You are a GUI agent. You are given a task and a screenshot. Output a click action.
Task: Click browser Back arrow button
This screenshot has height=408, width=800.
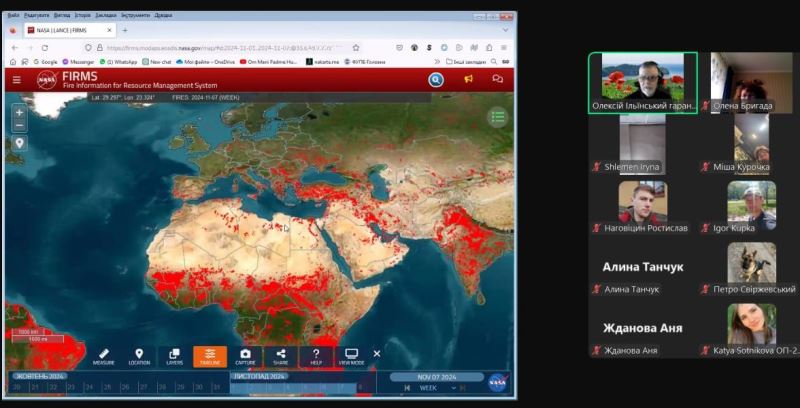14,47
